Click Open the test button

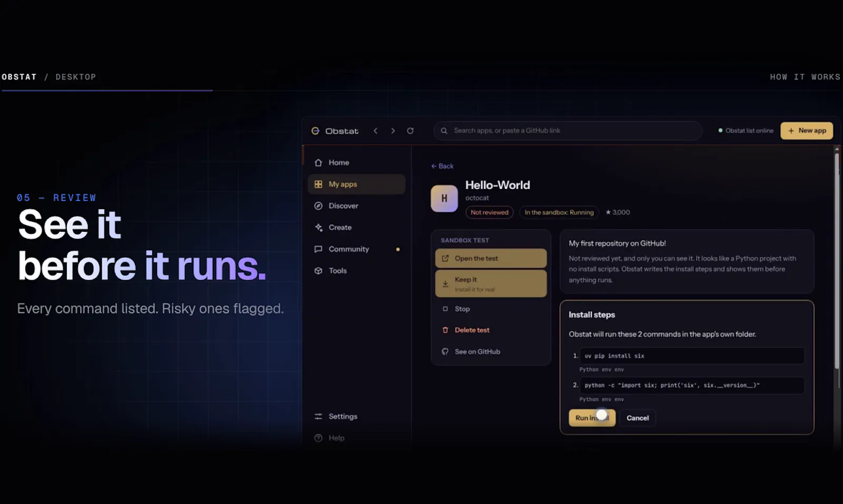point(491,259)
